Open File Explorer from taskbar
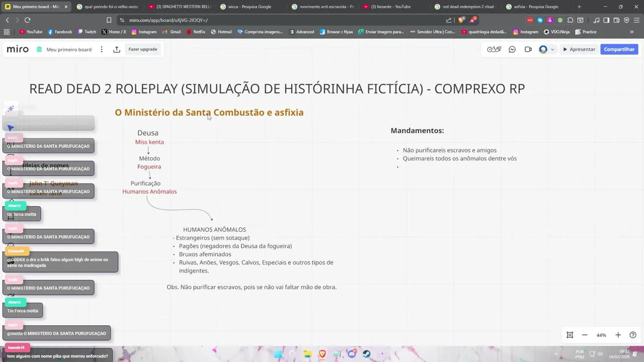The width and height of the screenshot is (644, 362). tap(307, 354)
